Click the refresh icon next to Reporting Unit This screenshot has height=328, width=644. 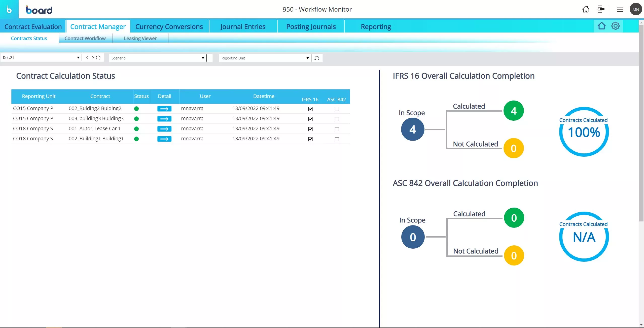click(x=317, y=58)
